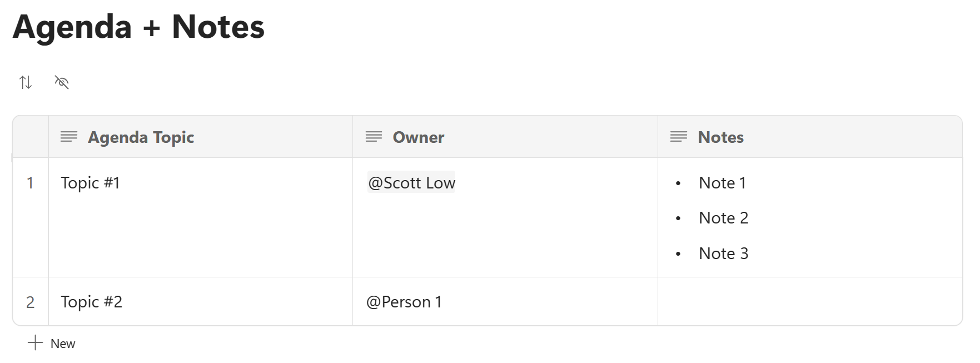Screen dimensions: 980x363
Task: Click the Notes column type icon
Action: [x=679, y=137]
